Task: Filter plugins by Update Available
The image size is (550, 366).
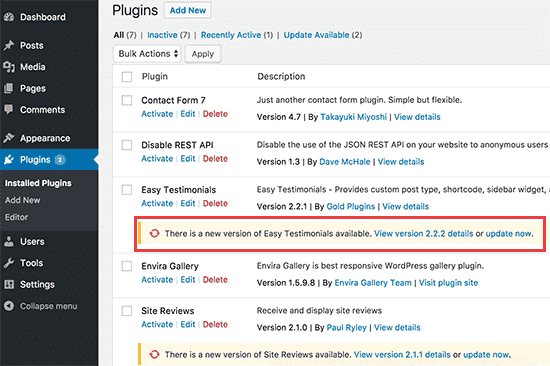Action: point(316,35)
